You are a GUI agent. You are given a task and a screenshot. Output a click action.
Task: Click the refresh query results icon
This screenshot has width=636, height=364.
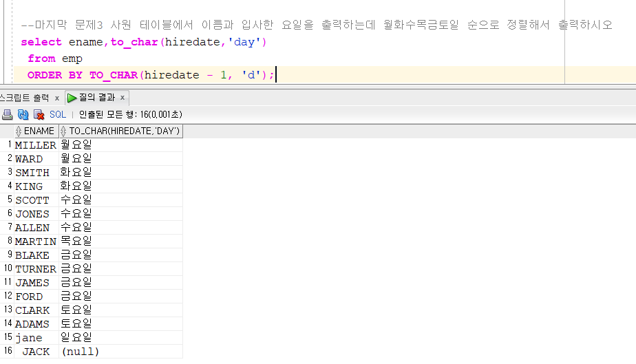[23, 115]
